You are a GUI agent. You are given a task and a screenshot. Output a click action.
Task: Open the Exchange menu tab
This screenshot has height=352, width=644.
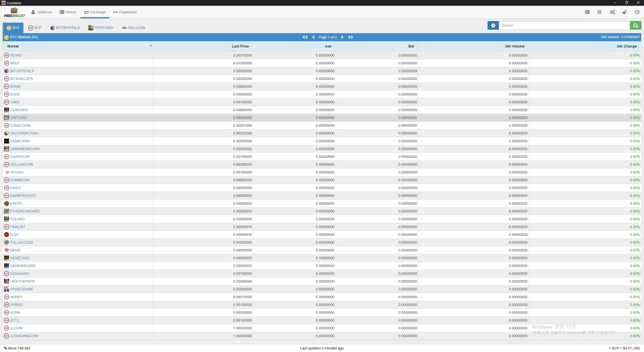95,12
